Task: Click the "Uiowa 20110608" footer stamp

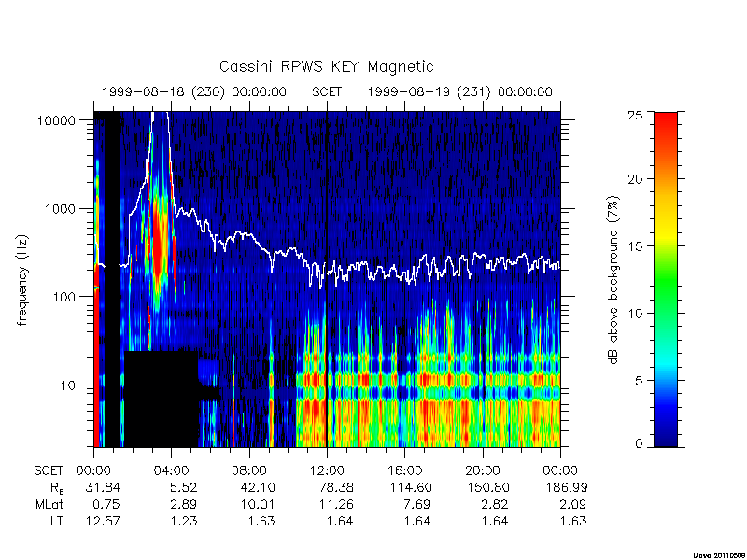Action: (x=719, y=555)
